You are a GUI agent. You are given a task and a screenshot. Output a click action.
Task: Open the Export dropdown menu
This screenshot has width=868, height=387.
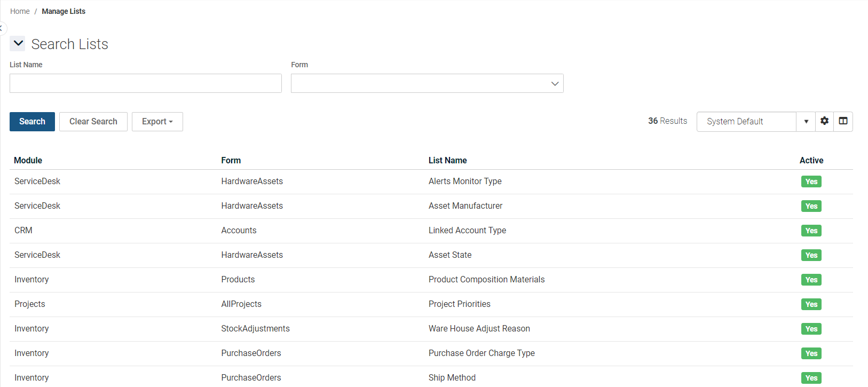(157, 122)
